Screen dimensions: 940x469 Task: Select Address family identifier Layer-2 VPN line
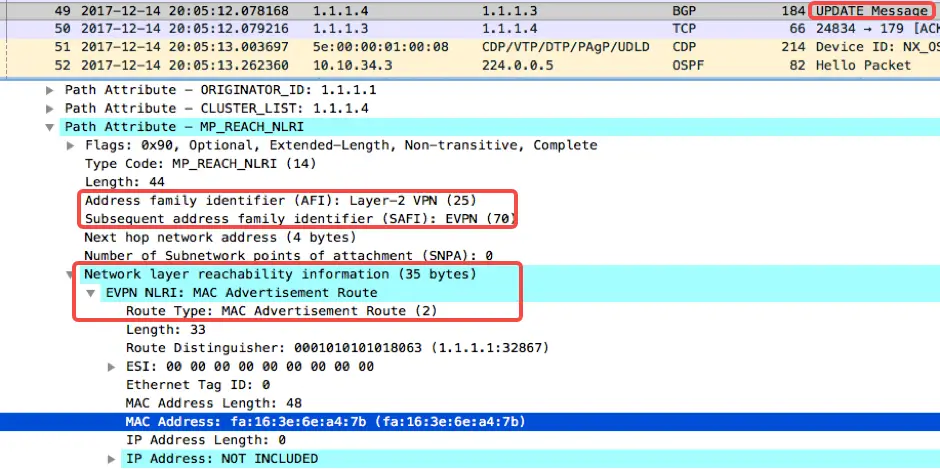(x=281, y=200)
